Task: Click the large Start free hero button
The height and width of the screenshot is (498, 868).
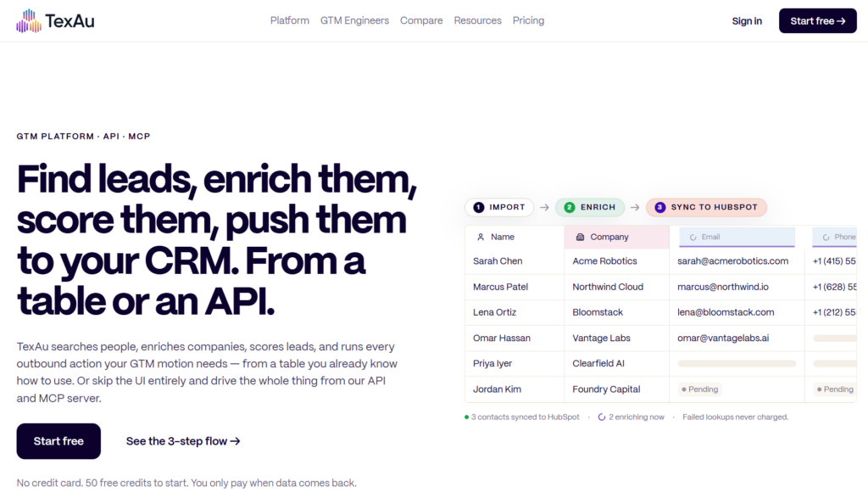Action: point(58,441)
